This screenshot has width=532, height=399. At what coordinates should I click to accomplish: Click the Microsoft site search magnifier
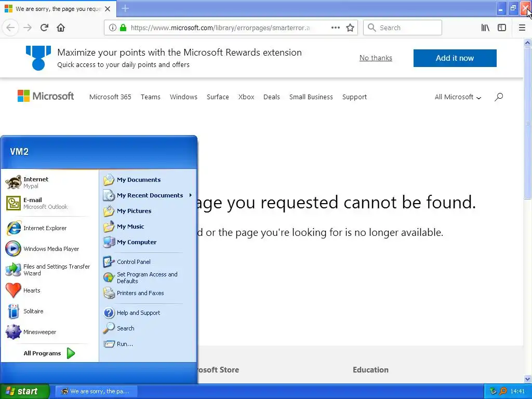click(x=498, y=97)
